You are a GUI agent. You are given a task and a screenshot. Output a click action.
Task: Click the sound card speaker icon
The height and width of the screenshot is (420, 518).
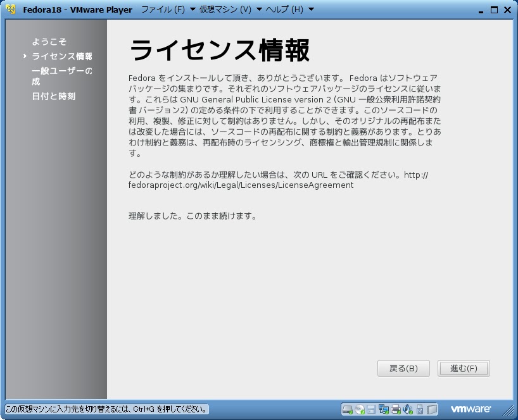tap(408, 409)
